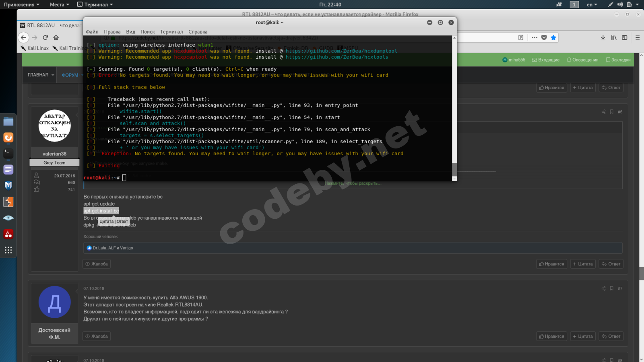Click the Firefox back navigation arrow
Screen dimensions: 644x362
[23, 37]
